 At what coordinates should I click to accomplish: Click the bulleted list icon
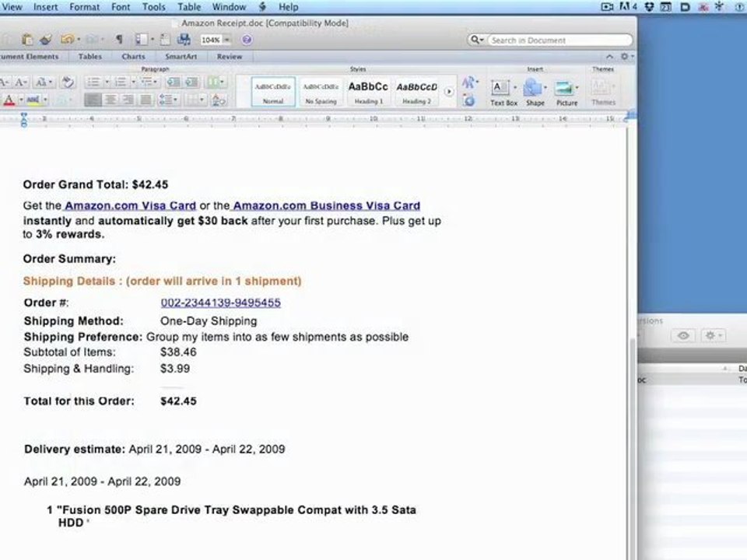coord(94,82)
